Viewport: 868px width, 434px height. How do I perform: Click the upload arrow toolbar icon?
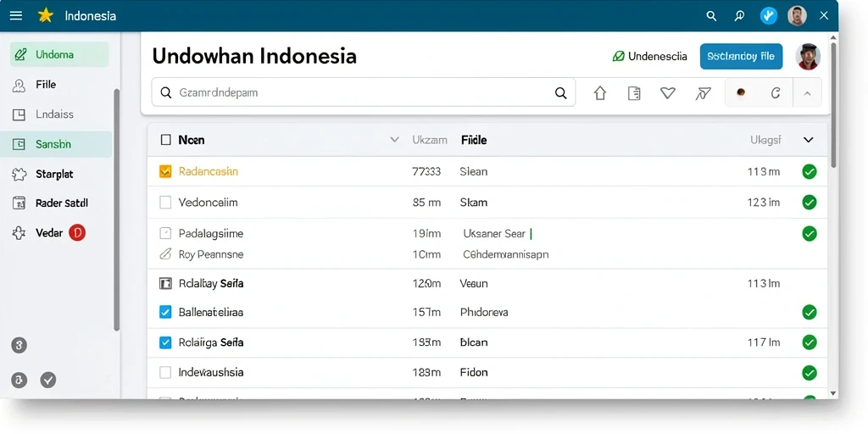(600, 93)
